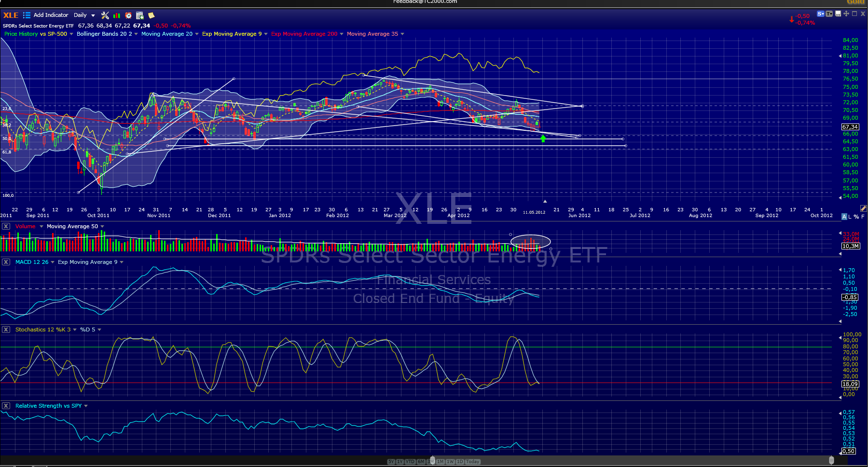Expand the %D 5 dropdown arrow
Viewport: 868px width, 467px height.
[99, 330]
